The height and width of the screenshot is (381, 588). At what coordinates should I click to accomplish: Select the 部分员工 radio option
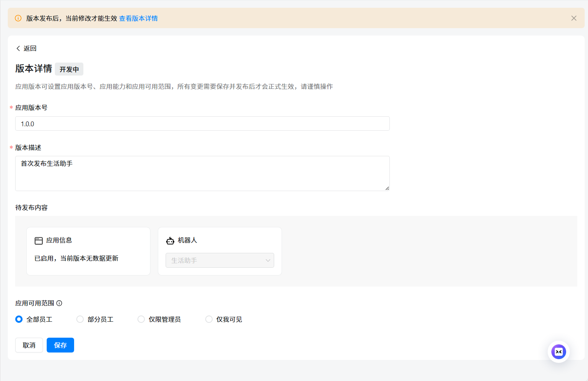(x=80, y=319)
